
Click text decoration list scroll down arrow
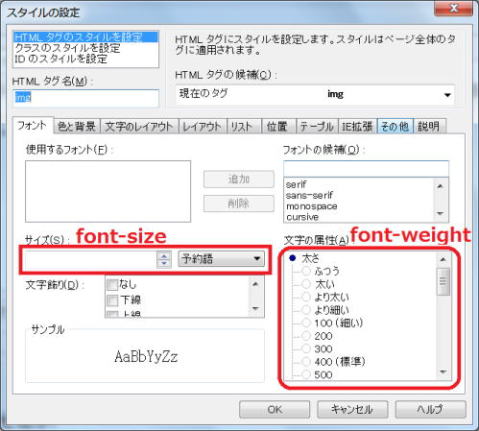pyautogui.click(x=256, y=309)
